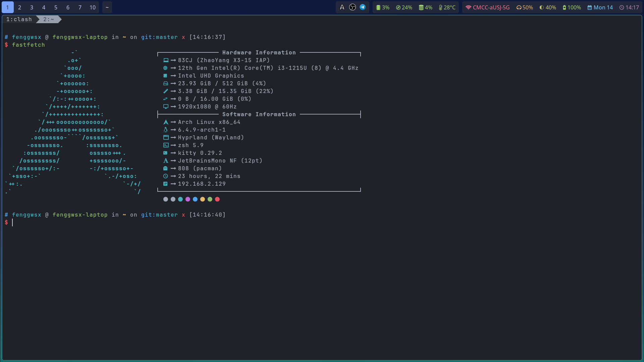The height and width of the screenshot is (362, 644).
Task: Click the disk usage 4% indicator
Action: click(425, 7)
